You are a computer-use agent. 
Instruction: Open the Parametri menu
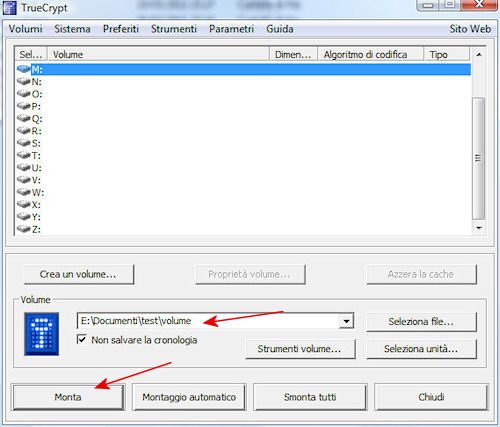click(x=231, y=29)
